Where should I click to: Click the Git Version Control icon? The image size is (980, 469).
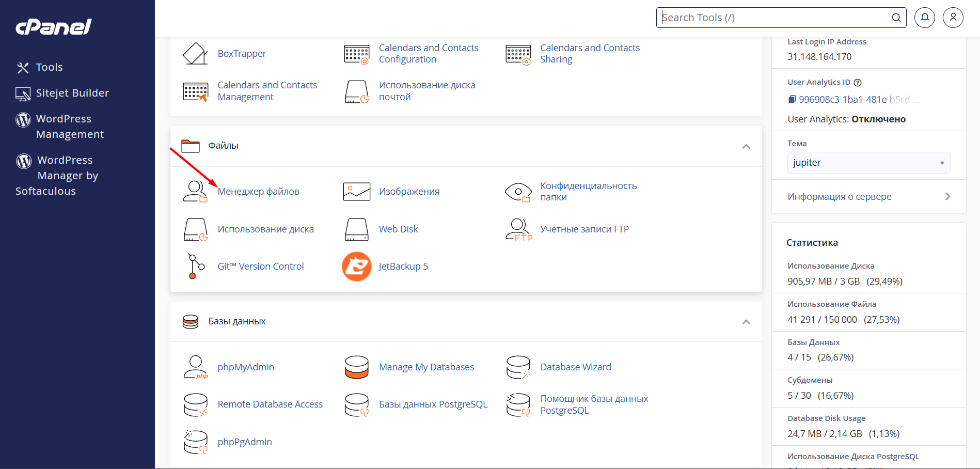click(x=195, y=267)
